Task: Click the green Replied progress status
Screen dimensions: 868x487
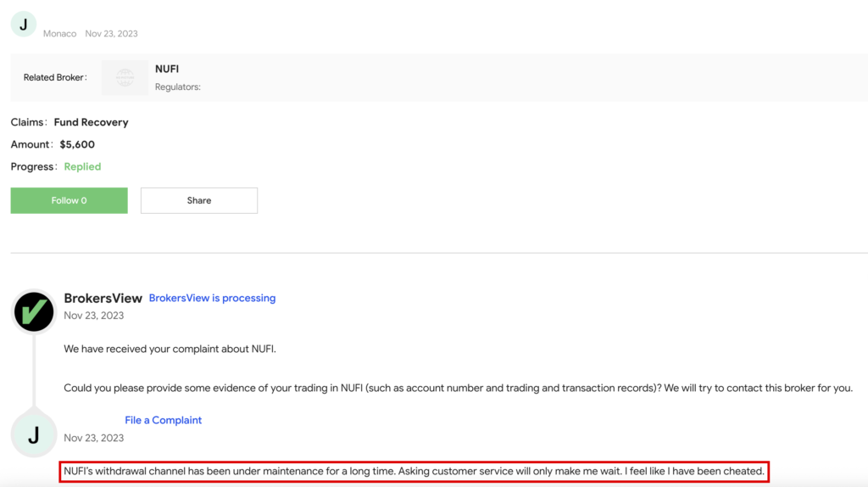Action: point(82,167)
